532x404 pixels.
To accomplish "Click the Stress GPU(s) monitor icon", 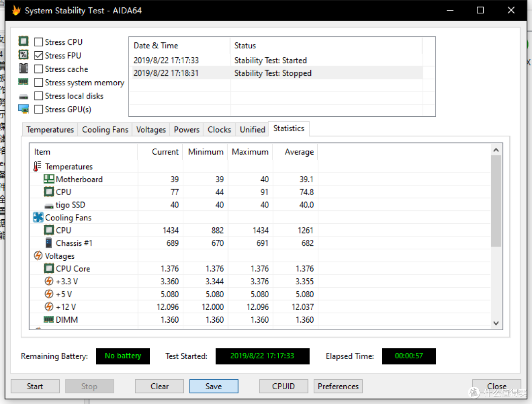I will (x=24, y=109).
